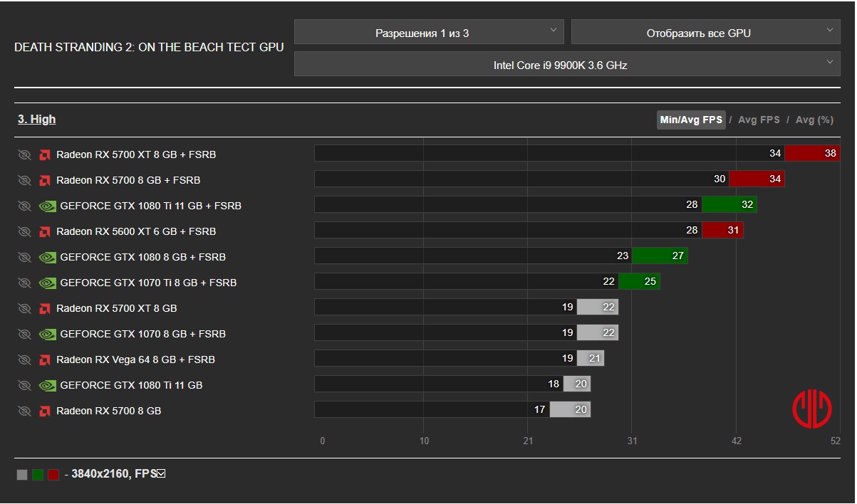Click AMD logo beside Radeon RX Vega 64 8 GB

tap(45, 359)
